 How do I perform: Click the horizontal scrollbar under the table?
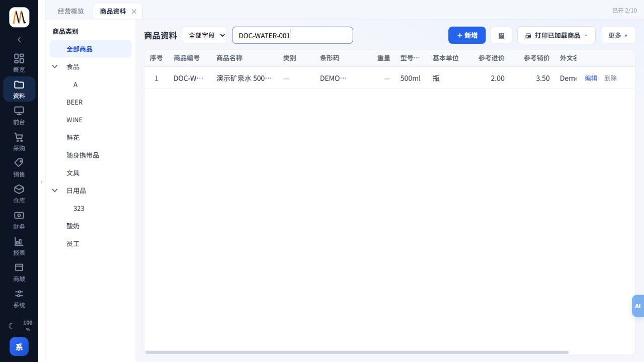357,352
